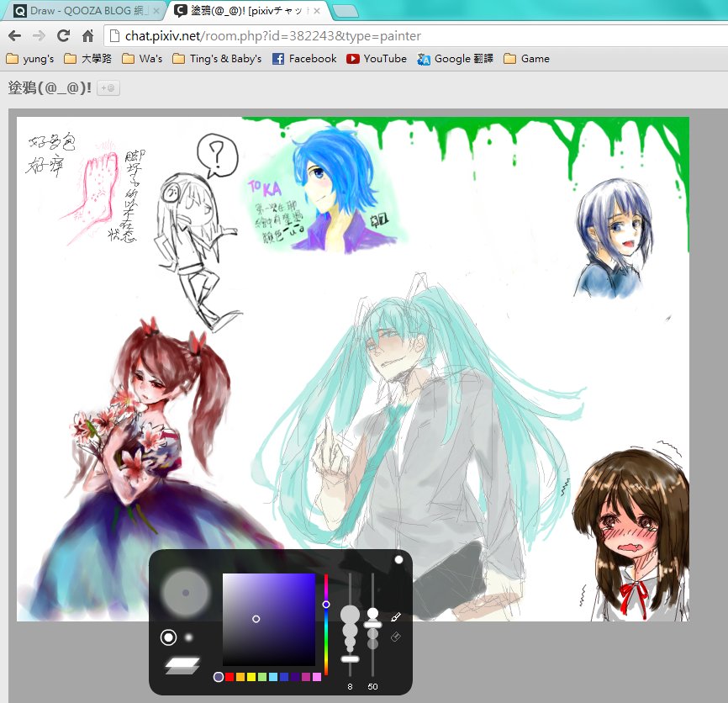Click the white dot at tool panel corner
Screen dimensions: 728x703
pos(398,559)
